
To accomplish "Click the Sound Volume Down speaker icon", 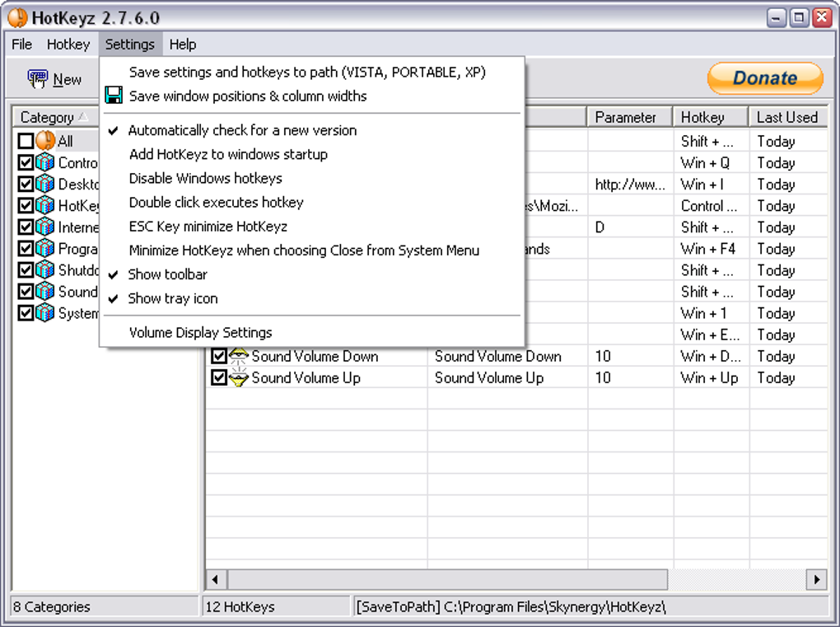I will click(x=238, y=357).
